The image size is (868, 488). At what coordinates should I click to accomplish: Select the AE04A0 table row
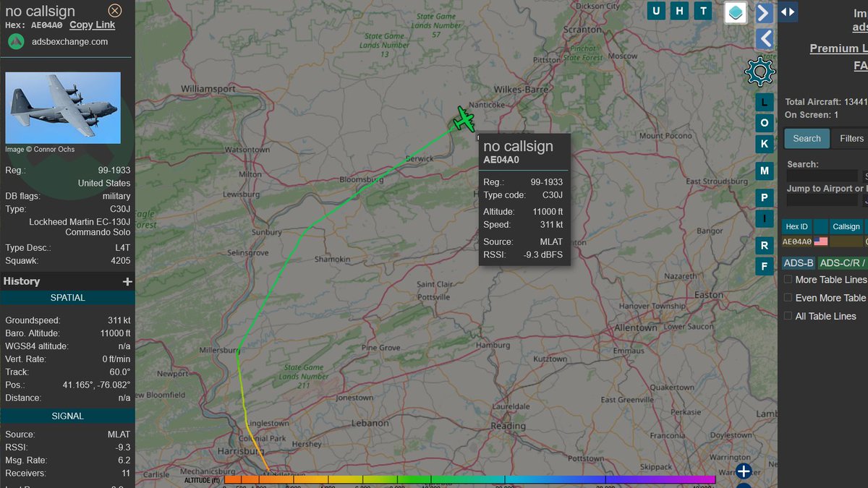coord(825,241)
